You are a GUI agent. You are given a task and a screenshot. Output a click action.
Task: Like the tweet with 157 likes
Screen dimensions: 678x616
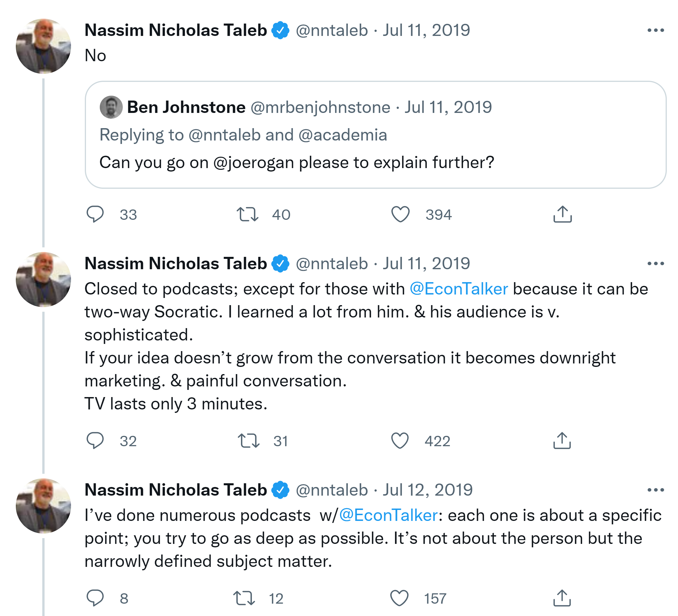coord(399,598)
